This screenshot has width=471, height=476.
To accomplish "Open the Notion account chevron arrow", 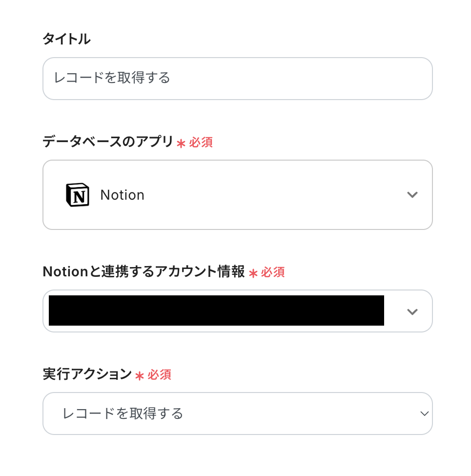I will [x=412, y=311].
